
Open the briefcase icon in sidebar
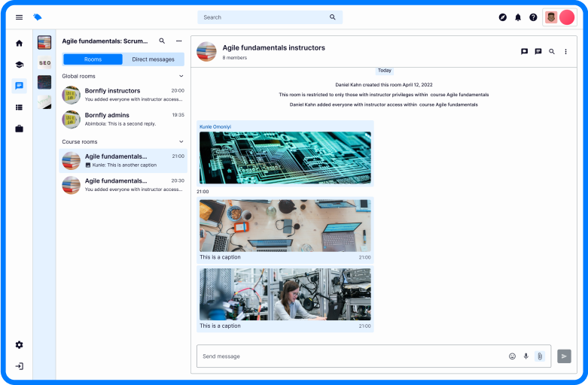pyautogui.click(x=19, y=129)
